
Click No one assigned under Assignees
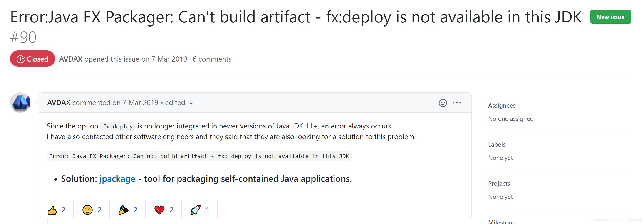point(510,118)
